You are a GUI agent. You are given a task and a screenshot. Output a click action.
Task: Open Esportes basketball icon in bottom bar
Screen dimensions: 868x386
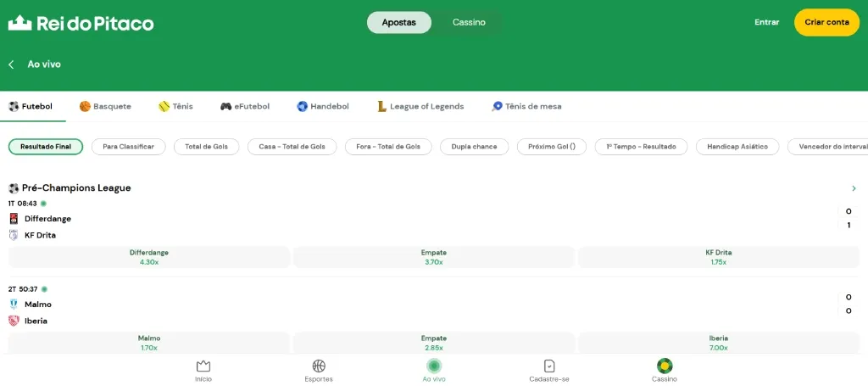pyautogui.click(x=319, y=366)
